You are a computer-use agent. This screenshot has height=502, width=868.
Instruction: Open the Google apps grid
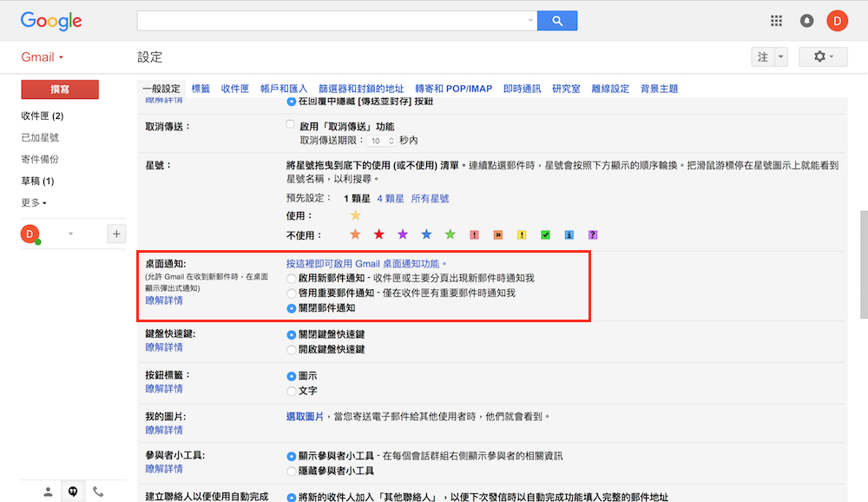[776, 21]
